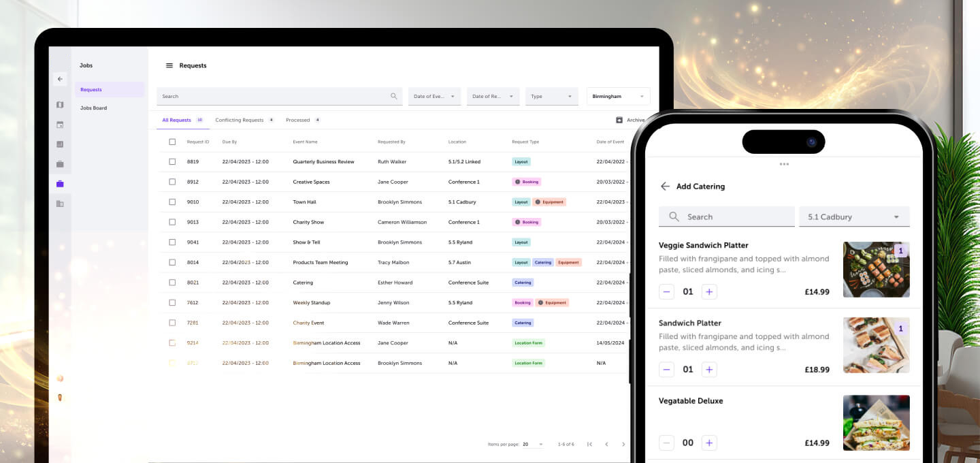This screenshot has height=463, width=980.
Task: Click the map icon in the sidebar
Action: [60, 105]
